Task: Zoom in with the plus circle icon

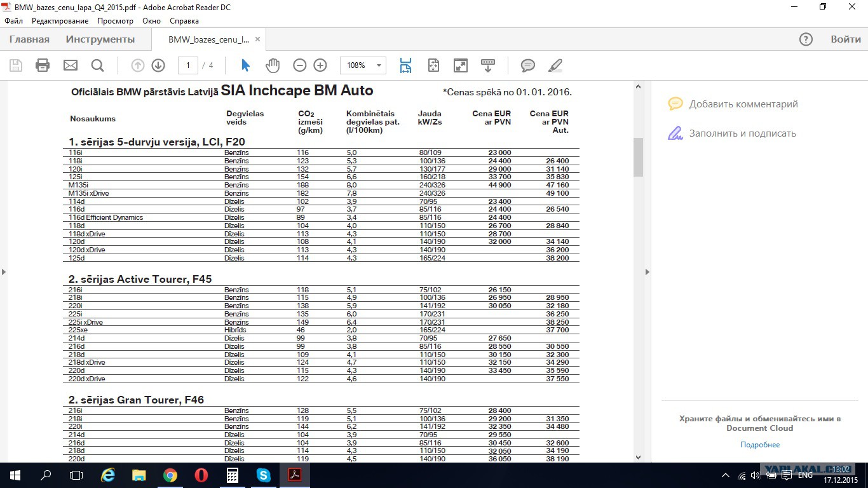Action: click(x=320, y=65)
